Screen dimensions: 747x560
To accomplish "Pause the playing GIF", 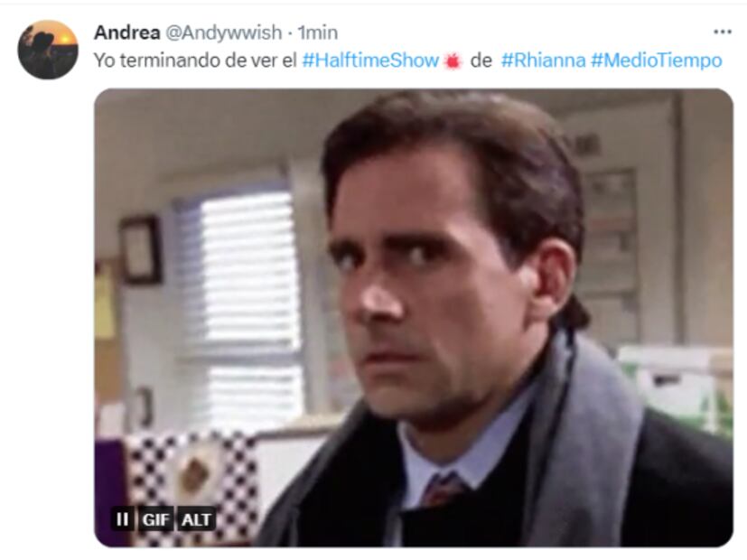I will click(123, 518).
